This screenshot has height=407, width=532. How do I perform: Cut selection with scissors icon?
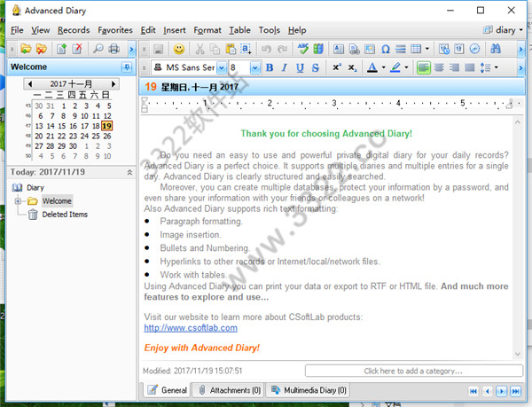tap(199, 49)
